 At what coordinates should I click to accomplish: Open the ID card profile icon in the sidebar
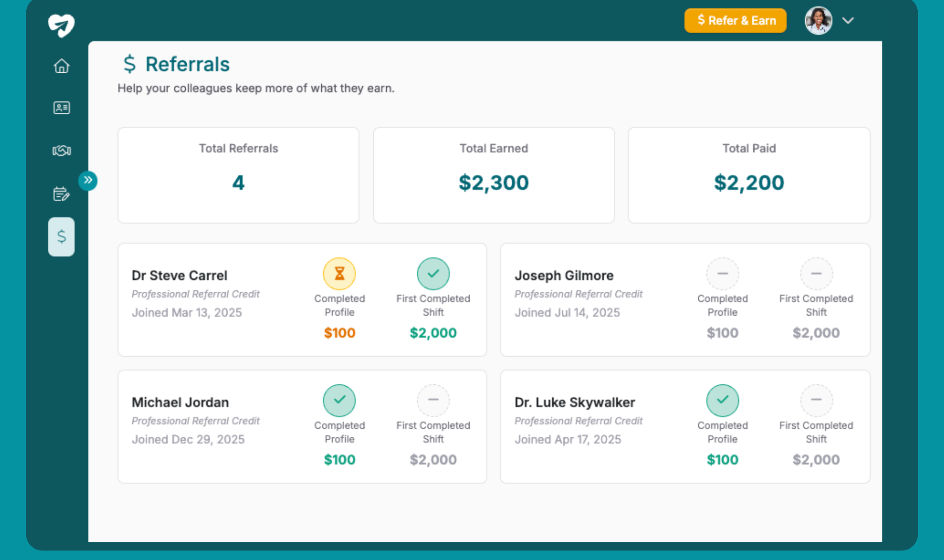point(61,108)
